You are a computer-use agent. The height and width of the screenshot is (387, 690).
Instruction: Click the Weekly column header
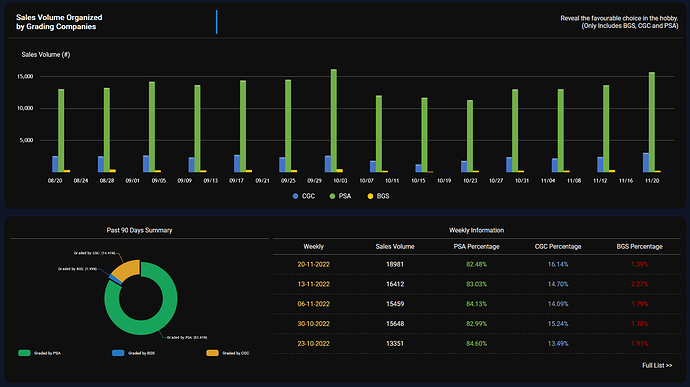[x=313, y=247]
